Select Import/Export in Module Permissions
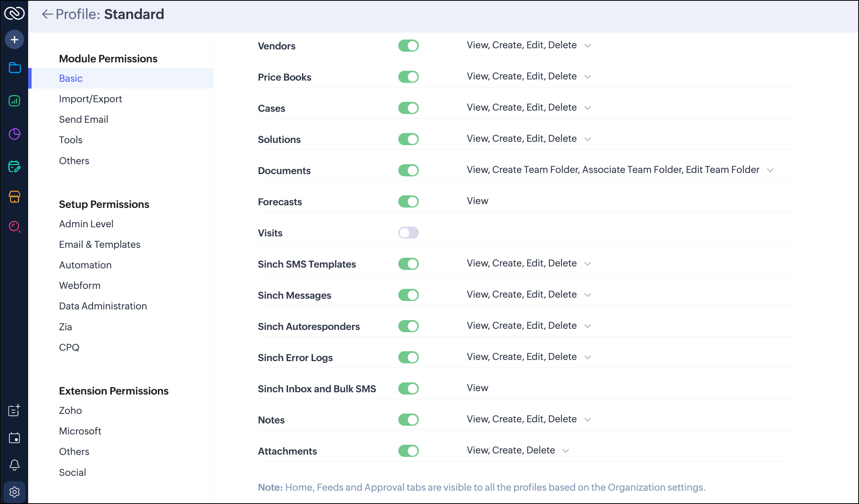 90,99
